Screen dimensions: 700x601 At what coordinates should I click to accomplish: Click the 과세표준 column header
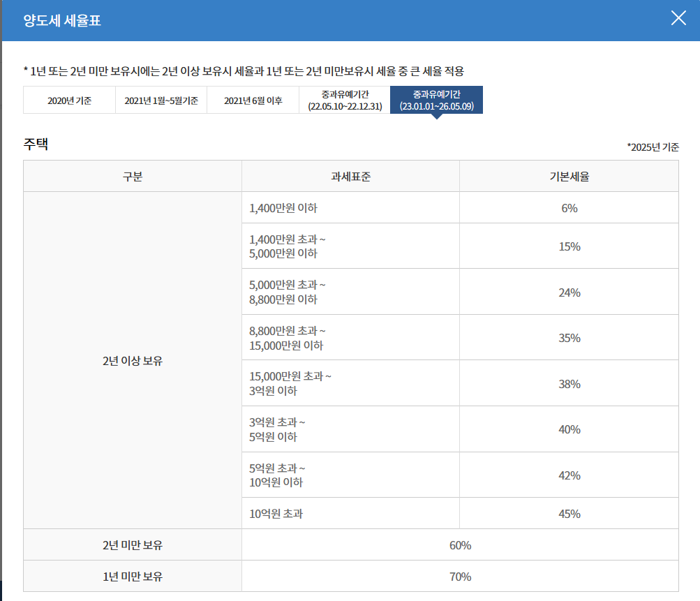click(350, 176)
